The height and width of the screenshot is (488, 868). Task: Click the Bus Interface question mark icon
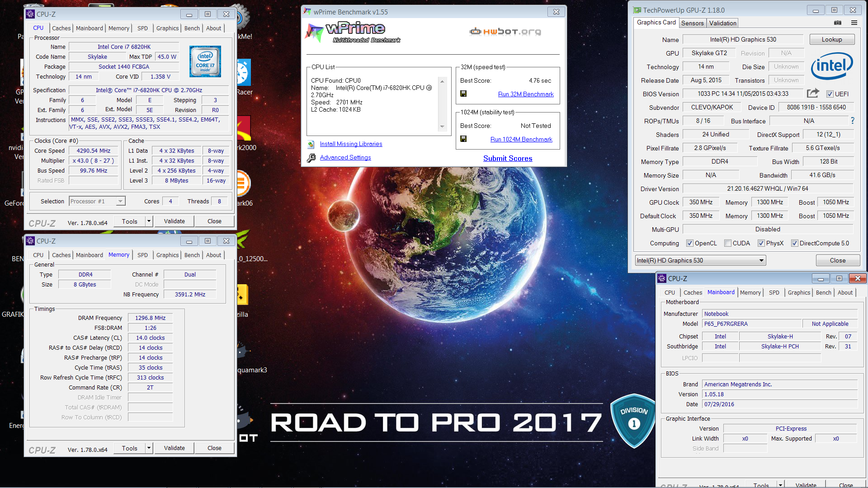853,121
